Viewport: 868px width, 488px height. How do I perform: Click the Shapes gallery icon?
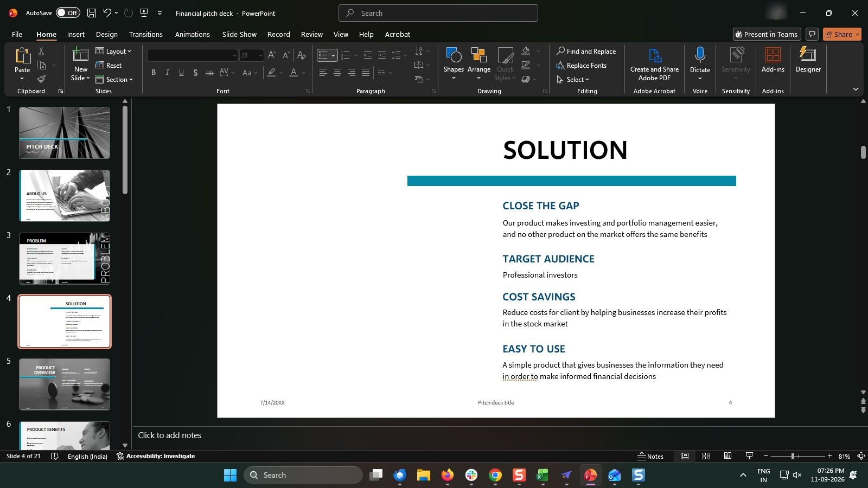coord(454,55)
